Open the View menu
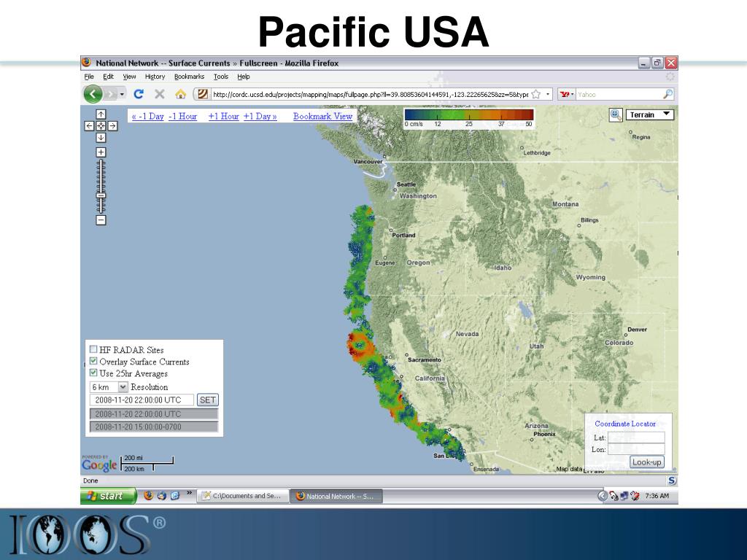Viewport: 747px width, 560px height. (129, 77)
